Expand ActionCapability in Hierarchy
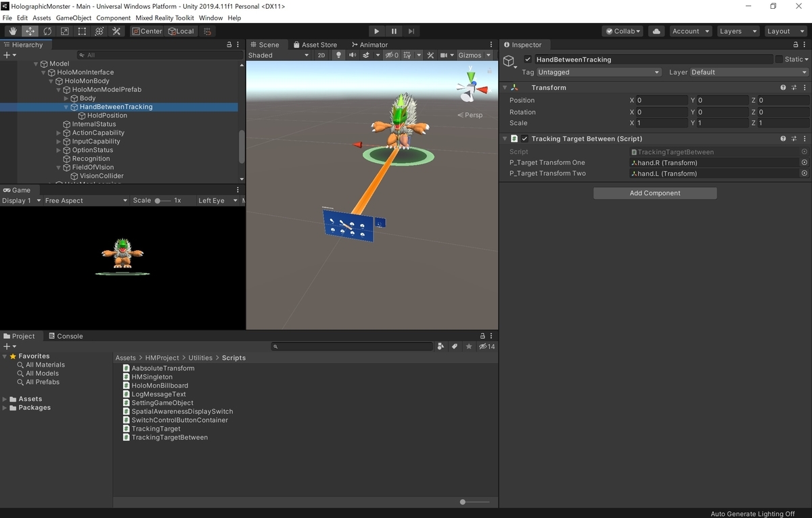812x518 pixels. click(59, 133)
